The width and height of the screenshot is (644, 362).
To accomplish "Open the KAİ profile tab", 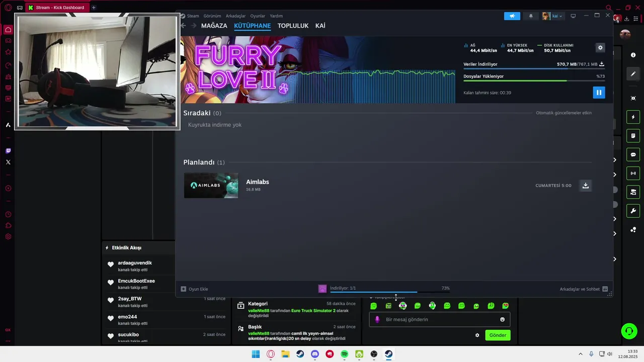I will click(320, 26).
